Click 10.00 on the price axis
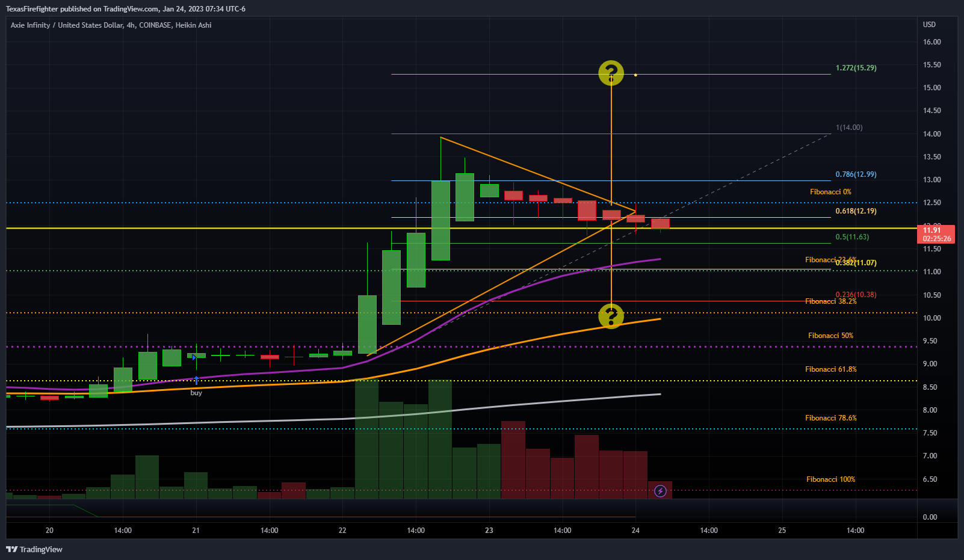The image size is (964, 560). [932, 318]
